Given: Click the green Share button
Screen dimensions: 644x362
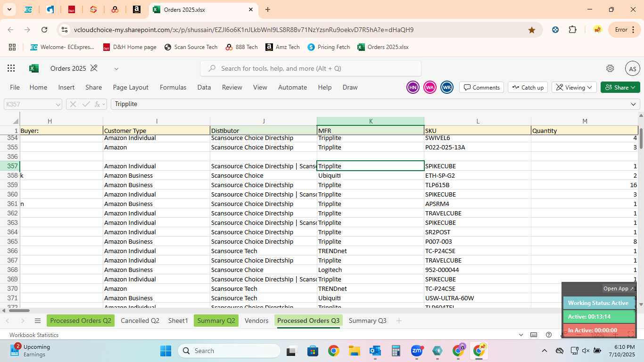Looking at the screenshot, I should point(620,87).
